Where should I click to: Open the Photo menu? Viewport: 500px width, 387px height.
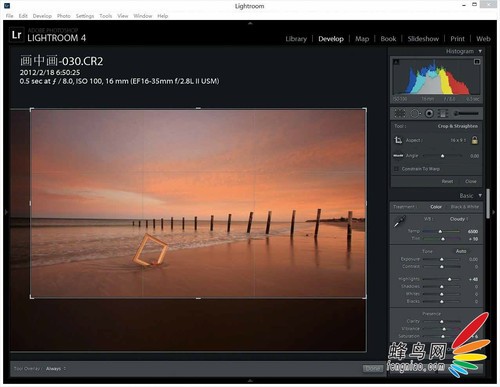coord(64,16)
